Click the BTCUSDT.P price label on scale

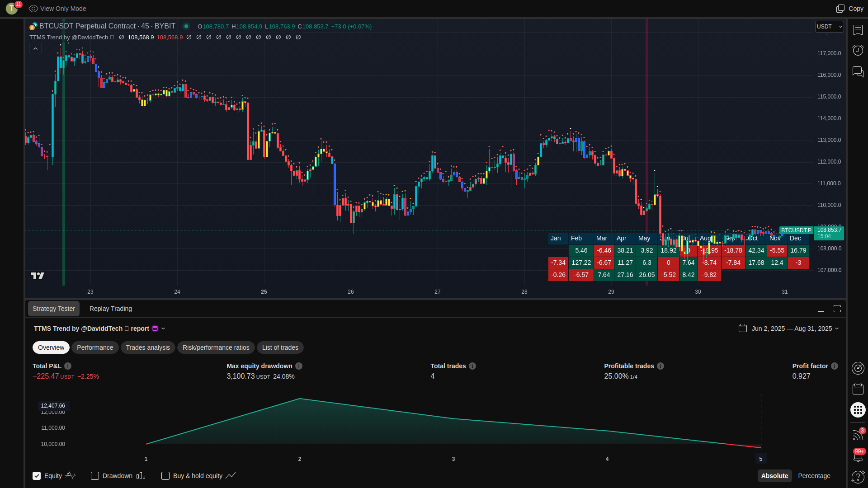pos(796,230)
